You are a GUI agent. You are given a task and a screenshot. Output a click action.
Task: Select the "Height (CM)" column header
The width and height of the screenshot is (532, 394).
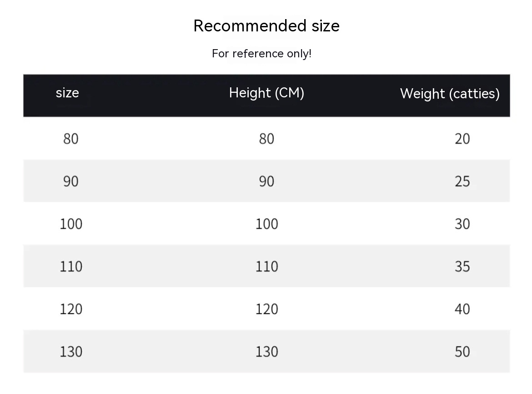[266, 93]
